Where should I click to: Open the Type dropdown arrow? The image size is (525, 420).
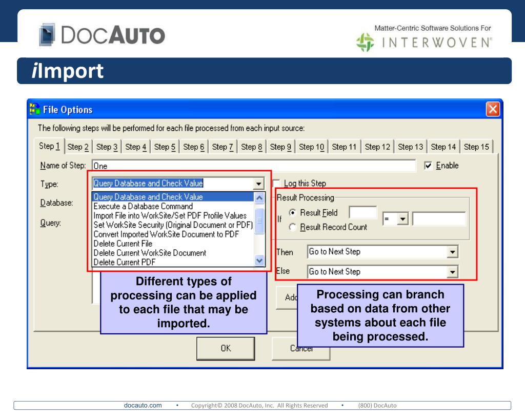(x=258, y=184)
